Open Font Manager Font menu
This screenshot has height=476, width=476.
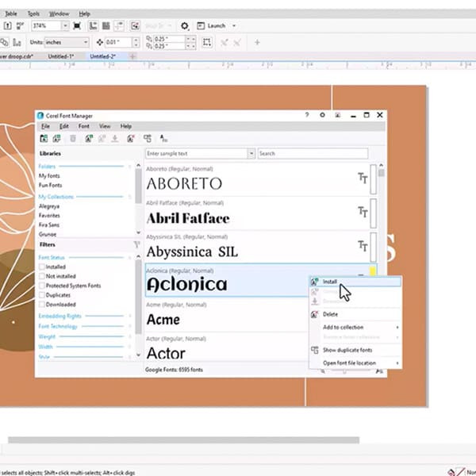tap(84, 126)
